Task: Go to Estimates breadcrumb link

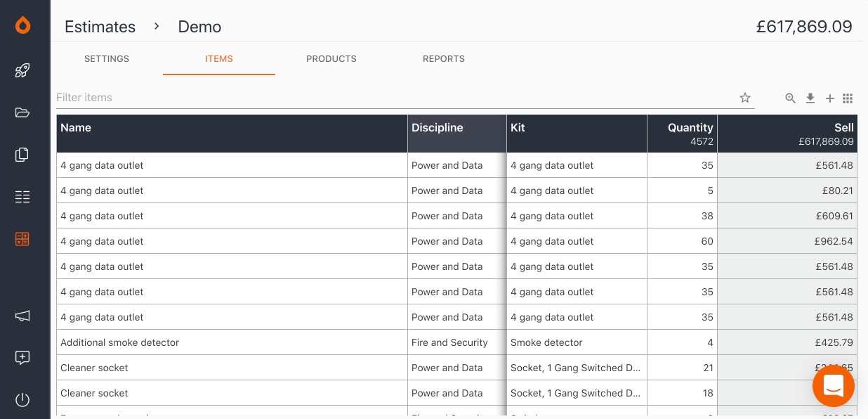Action: pyautogui.click(x=100, y=27)
